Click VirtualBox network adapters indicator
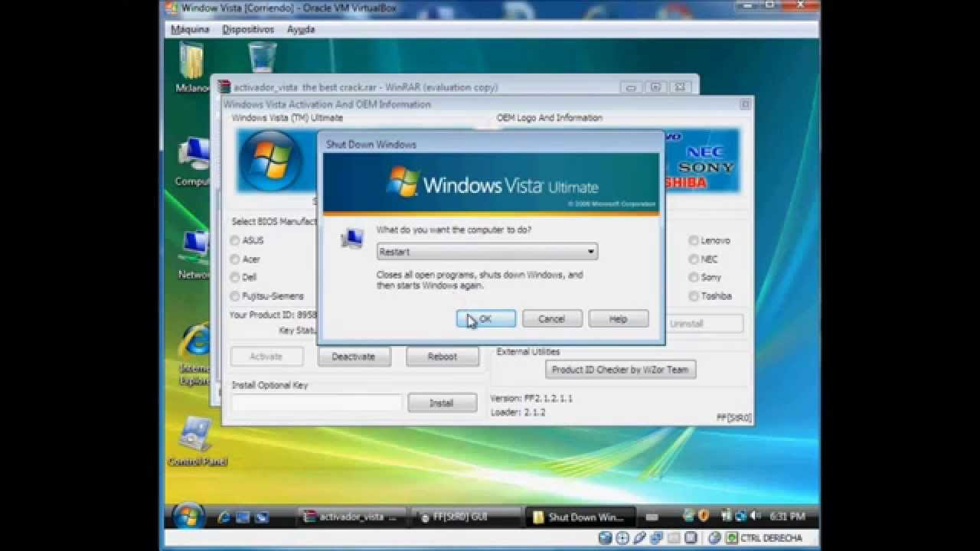The image size is (980, 551). 657,538
